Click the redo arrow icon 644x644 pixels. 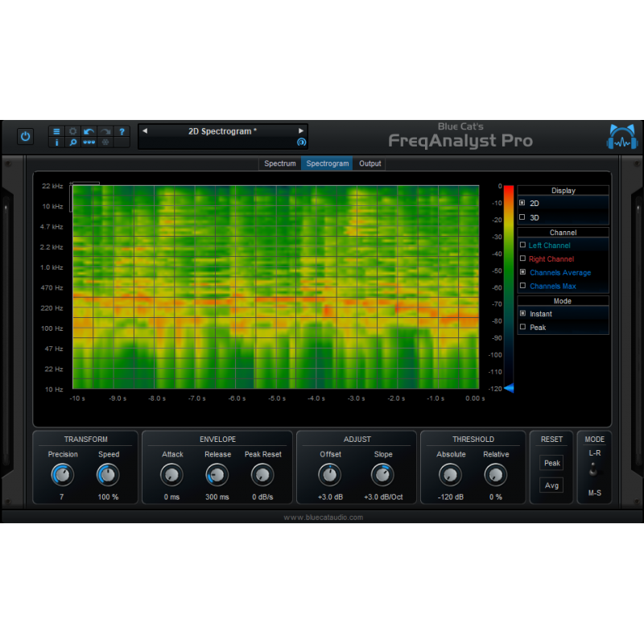[x=105, y=131]
